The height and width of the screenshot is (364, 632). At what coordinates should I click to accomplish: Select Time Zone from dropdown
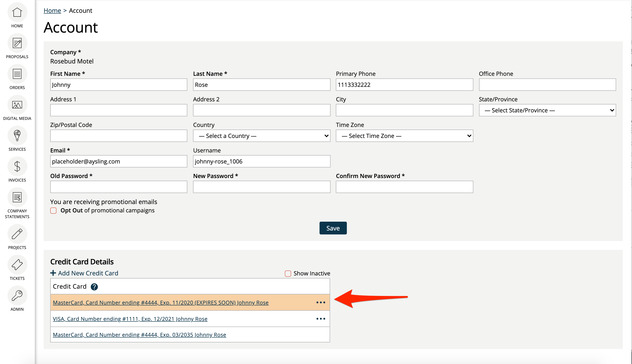(x=404, y=136)
